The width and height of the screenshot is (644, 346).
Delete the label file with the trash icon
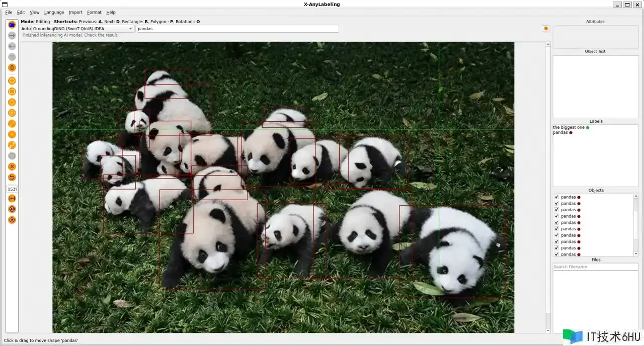click(x=12, y=67)
